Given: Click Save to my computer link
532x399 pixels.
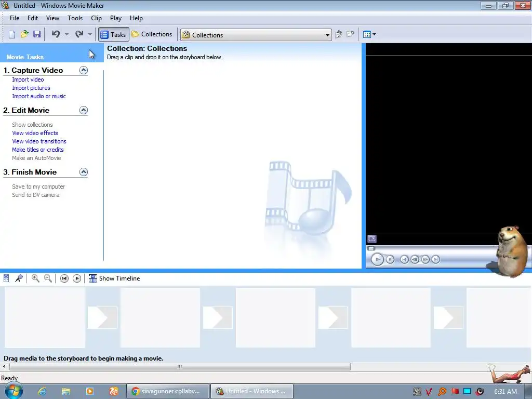Looking at the screenshot, I should tap(38, 187).
